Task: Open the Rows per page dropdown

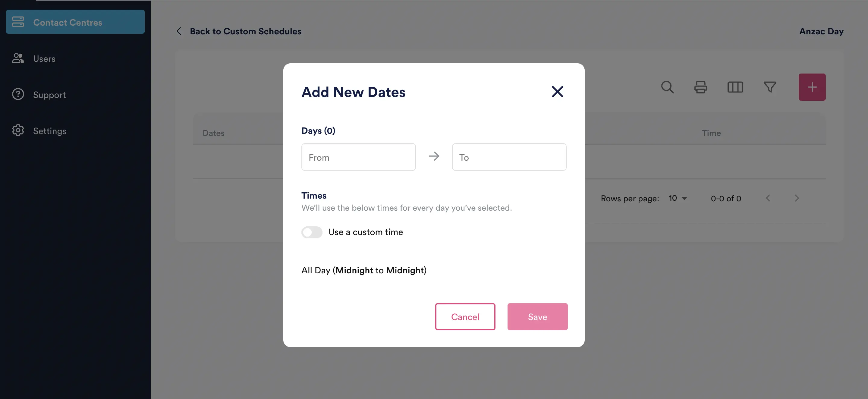Action: [x=678, y=198]
